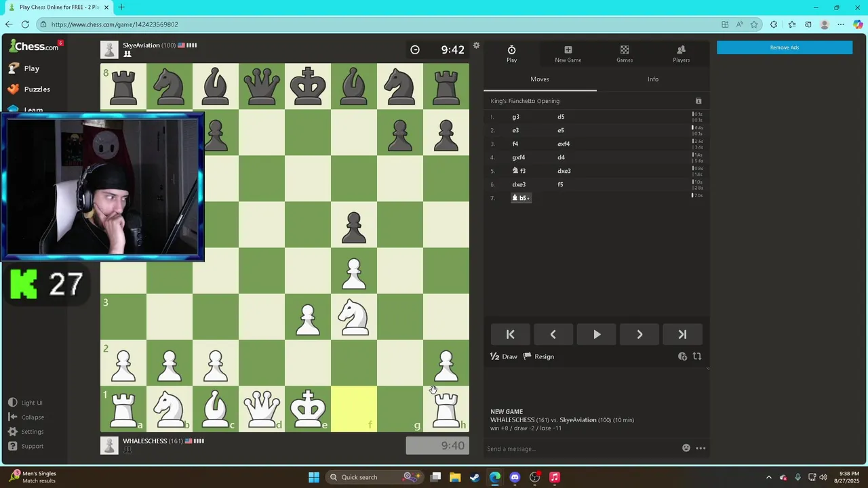Click the white knight on f3
The width and height of the screenshot is (868, 488).
(354, 317)
